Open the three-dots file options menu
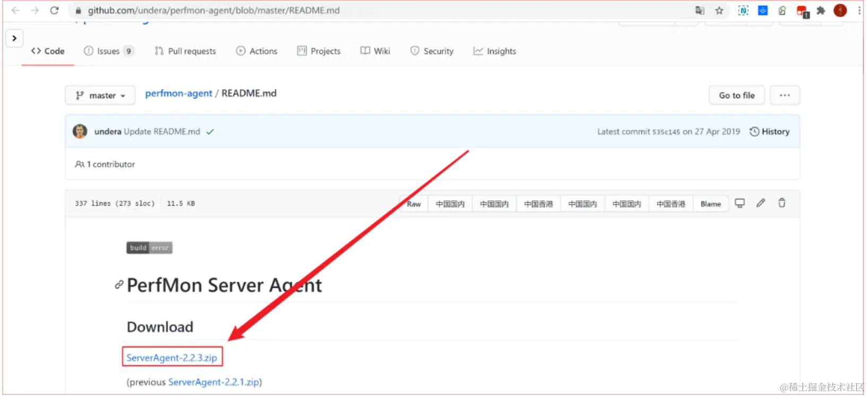This screenshot has height=396, width=868. (785, 95)
